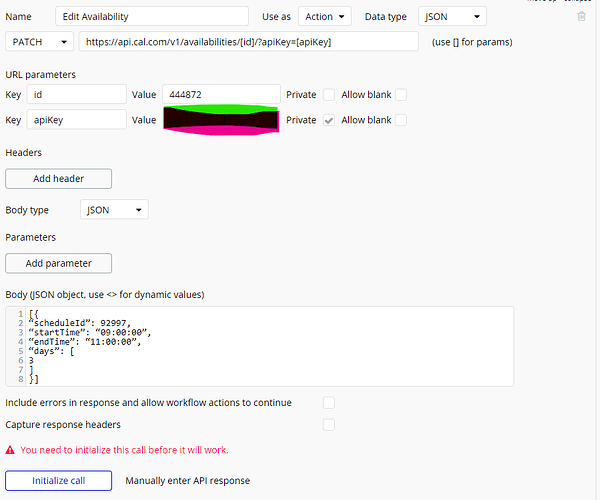Click the redacted apiKey Value field
Image resolution: width=600 pixels, height=500 pixels.
tap(221, 120)
